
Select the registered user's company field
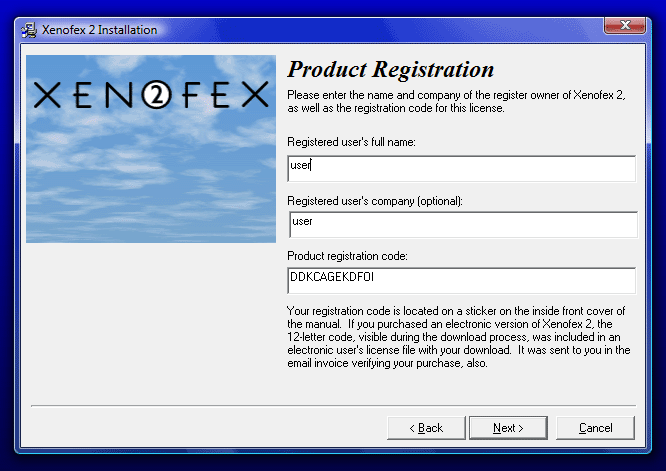click(463, 225)
